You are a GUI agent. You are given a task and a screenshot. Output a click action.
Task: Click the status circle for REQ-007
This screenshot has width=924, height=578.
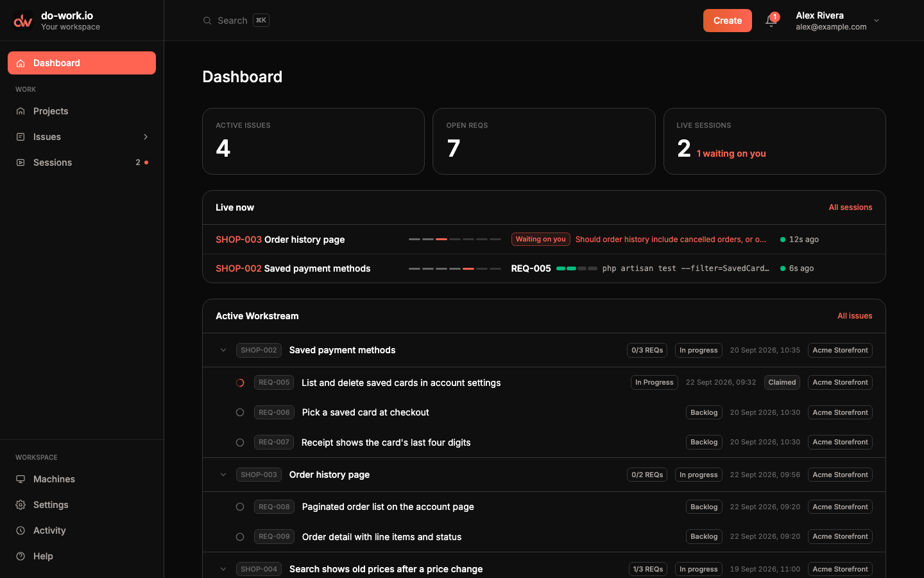coord(240,442)
